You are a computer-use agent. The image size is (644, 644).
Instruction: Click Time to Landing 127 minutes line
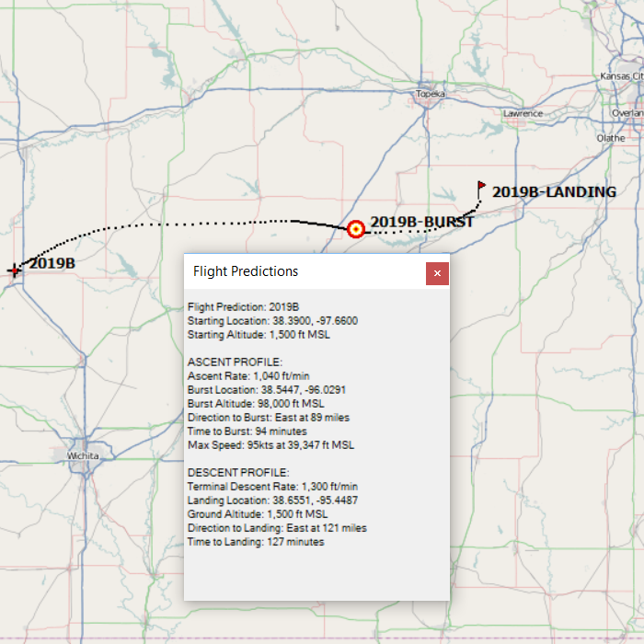(256, 542)
